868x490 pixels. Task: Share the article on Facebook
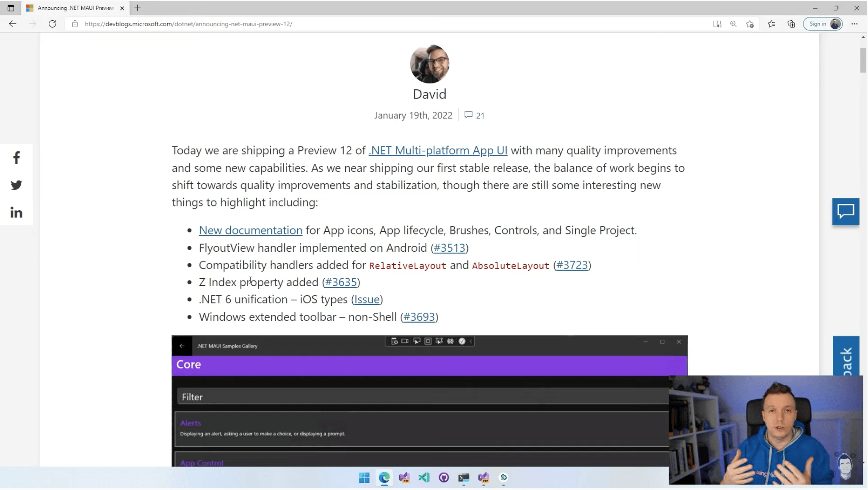[16, 158]
